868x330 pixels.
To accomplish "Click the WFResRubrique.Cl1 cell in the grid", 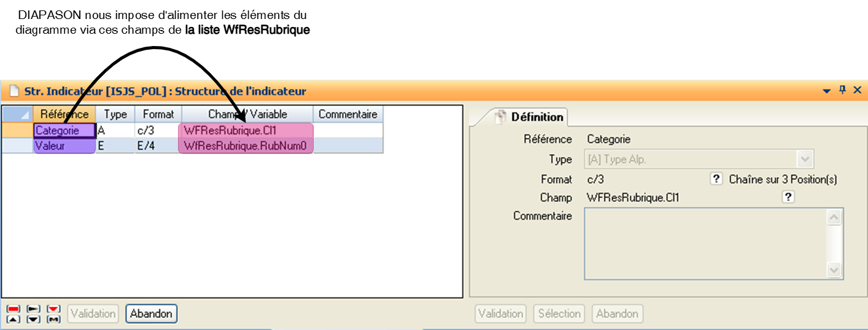I will pos(246,130).
